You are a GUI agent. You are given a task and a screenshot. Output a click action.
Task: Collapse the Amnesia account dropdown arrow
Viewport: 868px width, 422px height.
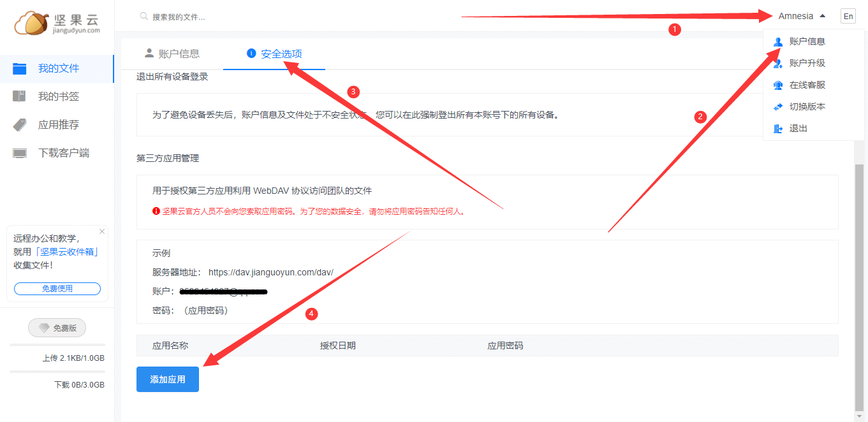point(823,15)
